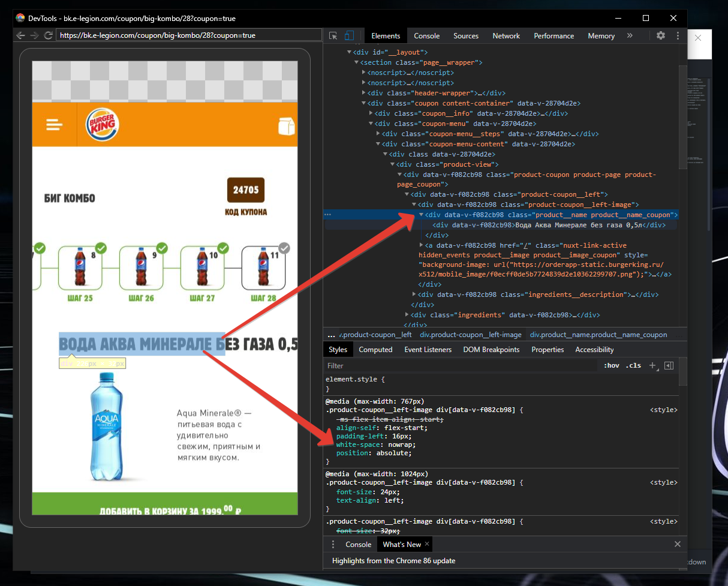Open DevTools settings gear
Viewport: 728px width, 586px height.
(660, 36)
